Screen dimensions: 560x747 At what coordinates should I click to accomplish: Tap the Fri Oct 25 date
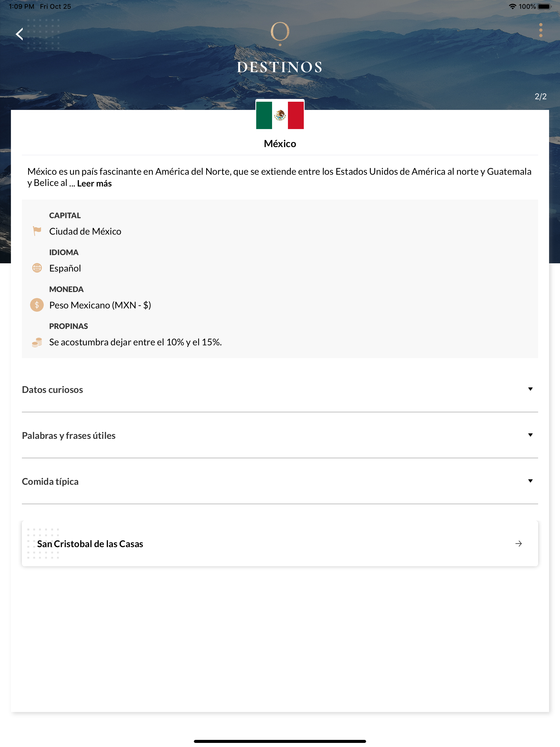coord(56,6)
